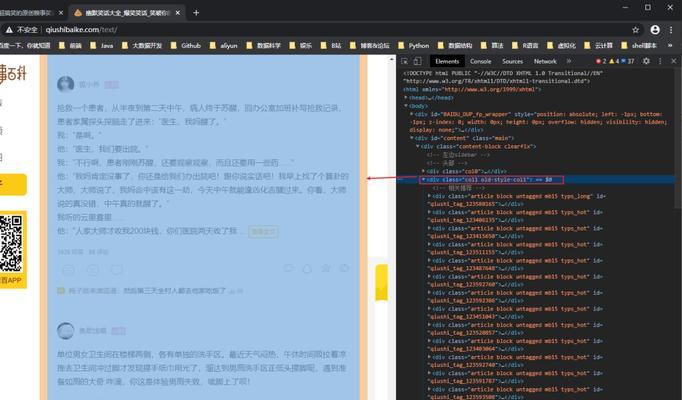682x400 pixels.
Task: Show more DevTools tabs chevron
Action: pyautogui.click(x=569, y=61)
